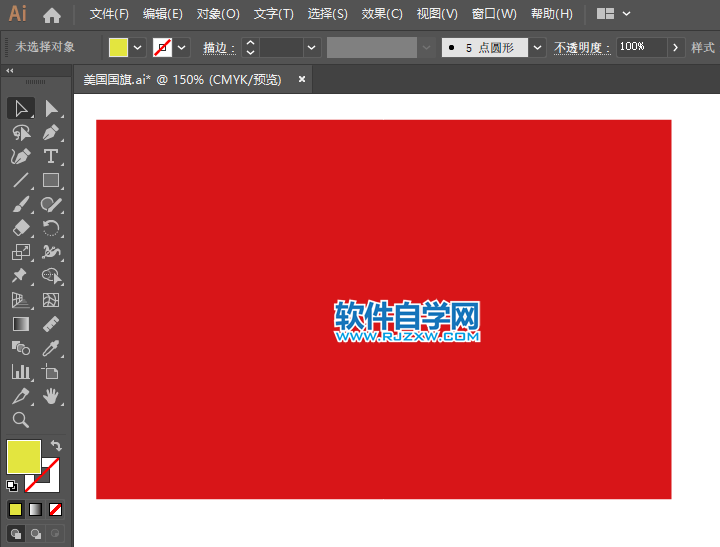Click the Home icon
Image resolution: width=720 pixels, height=547 pixels.
[x=52, y=15]
